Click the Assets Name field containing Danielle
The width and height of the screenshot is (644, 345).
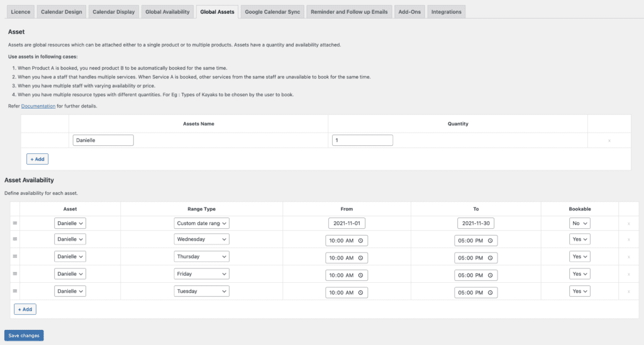coord(103,140)
